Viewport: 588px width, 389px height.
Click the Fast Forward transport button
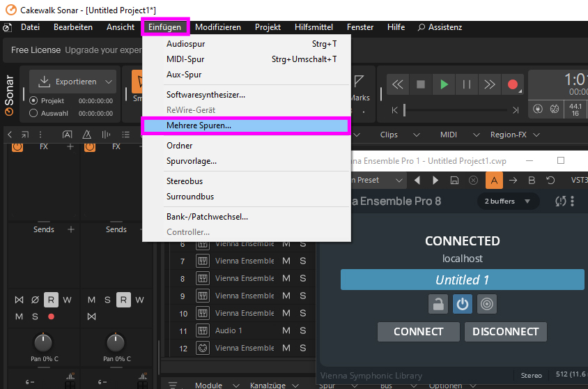tap(489, 84)
